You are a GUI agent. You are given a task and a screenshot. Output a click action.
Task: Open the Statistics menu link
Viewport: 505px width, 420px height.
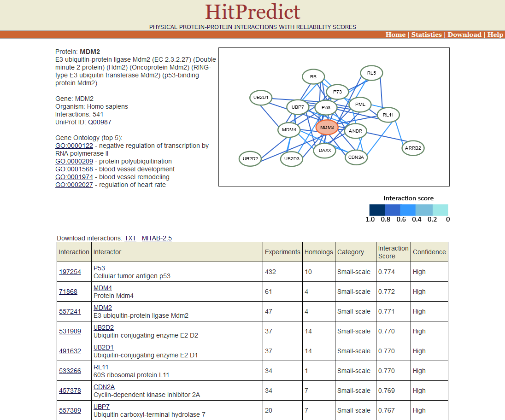426,35
